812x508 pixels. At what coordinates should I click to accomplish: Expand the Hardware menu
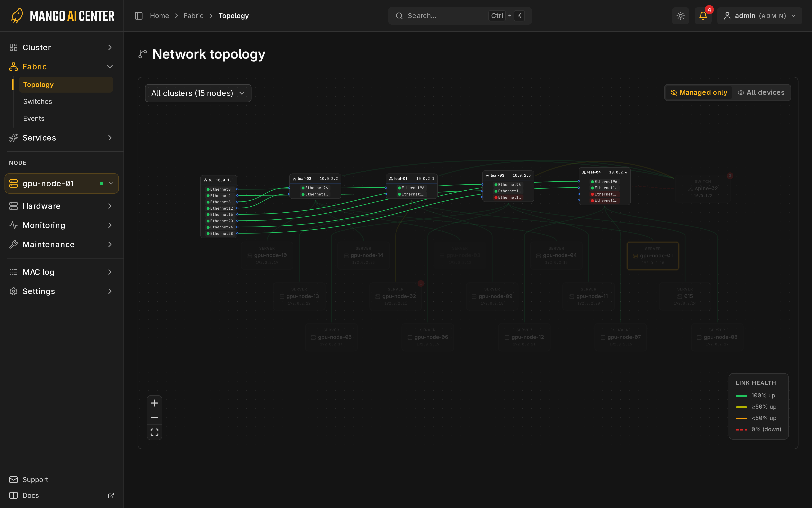[62, 206]
